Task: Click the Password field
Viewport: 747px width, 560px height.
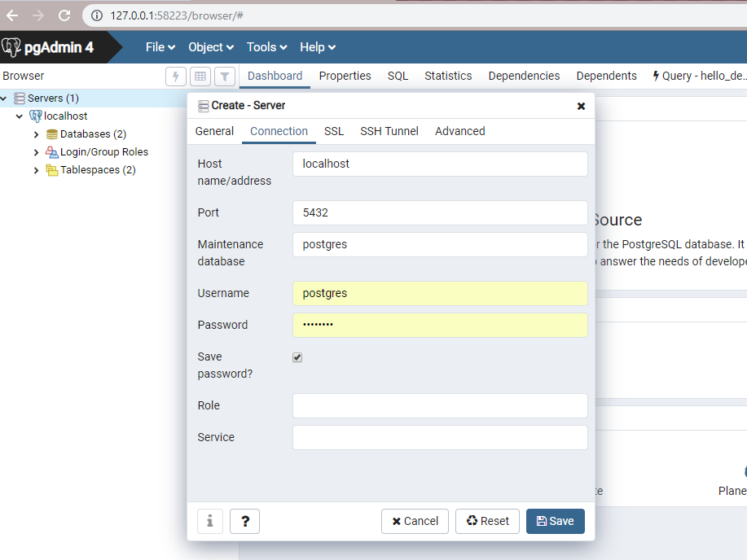Action: tap(440, 325)
